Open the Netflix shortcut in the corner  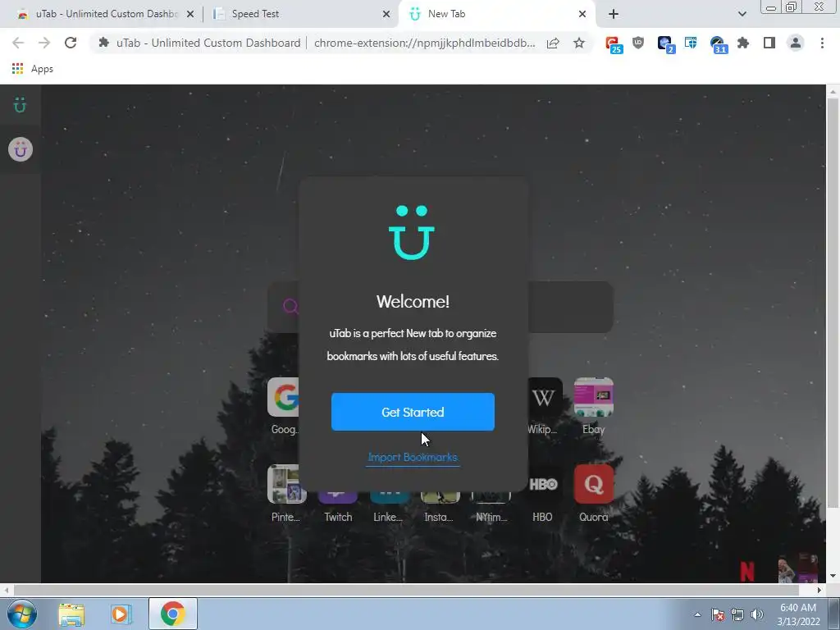pos(747,571)
